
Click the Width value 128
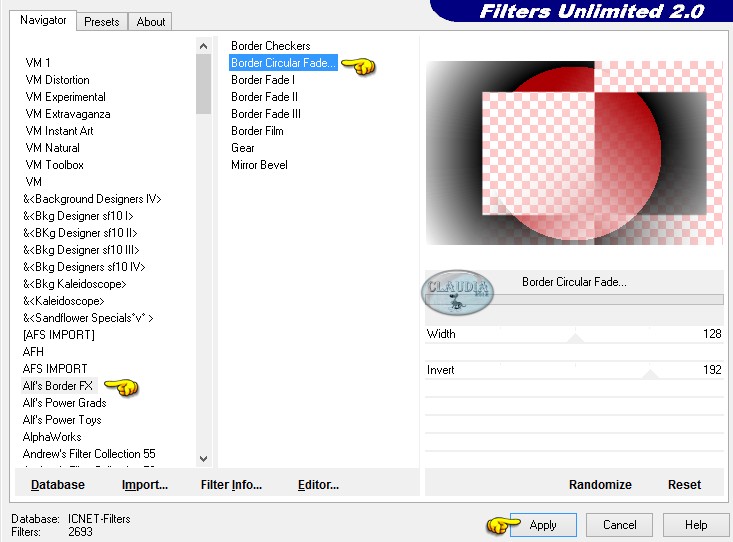tap(712, 334)
